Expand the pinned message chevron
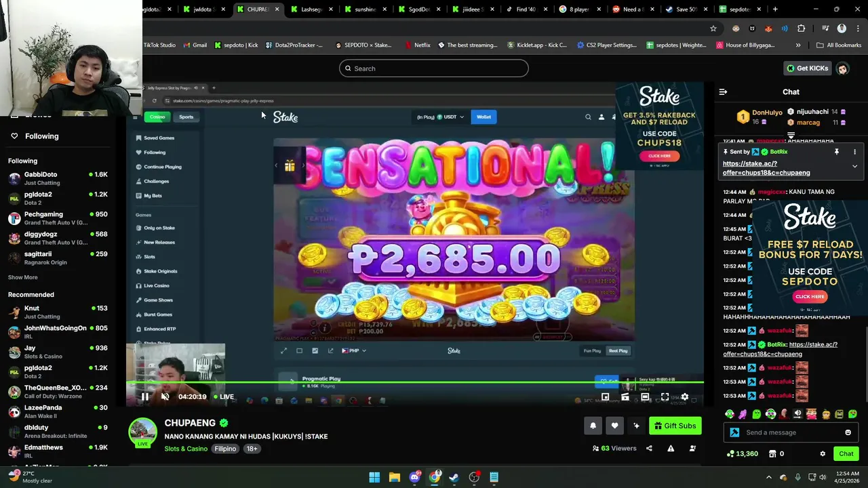The height and width of the screenshot is (488, 868). 854,166
